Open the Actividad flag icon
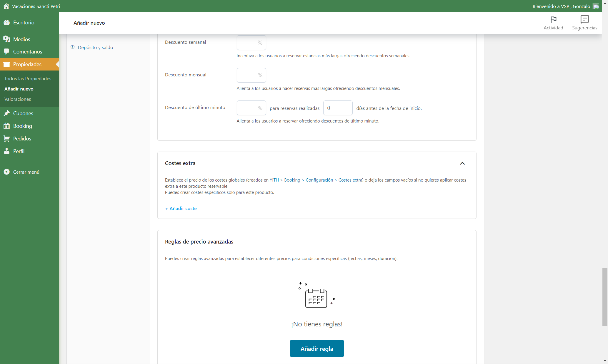Viewport: 608px width, 364px height. 553,20
